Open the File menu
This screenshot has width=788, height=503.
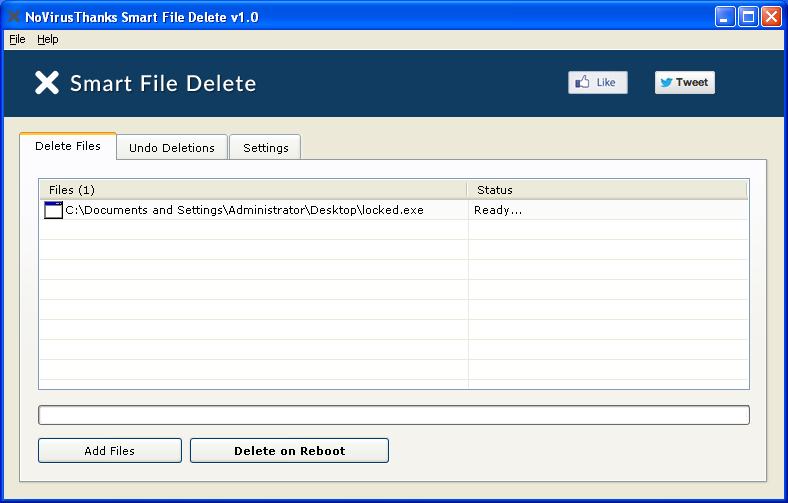pyautogui.click(x=17, y=39)
